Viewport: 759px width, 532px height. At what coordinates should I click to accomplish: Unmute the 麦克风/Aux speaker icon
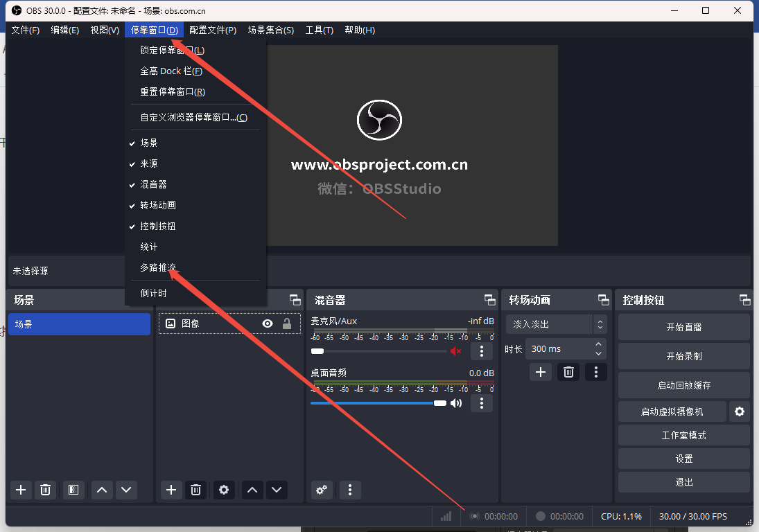(455, 351)
